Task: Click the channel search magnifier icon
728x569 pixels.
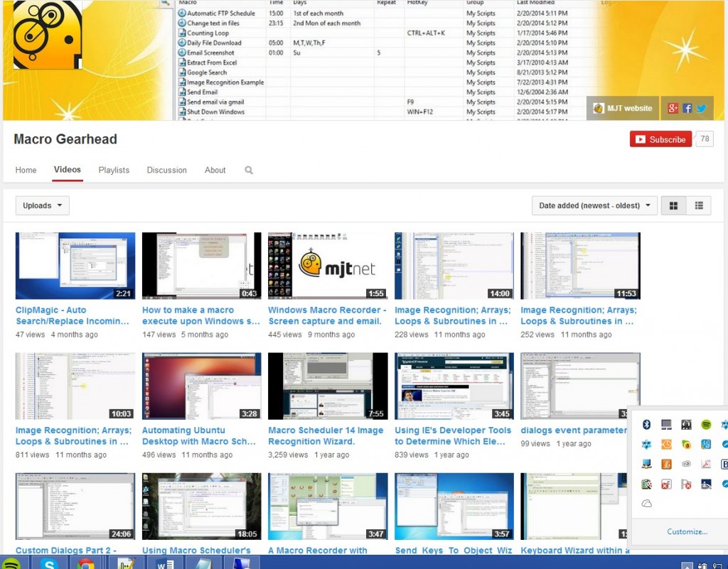Action: [x=249, y=170]
